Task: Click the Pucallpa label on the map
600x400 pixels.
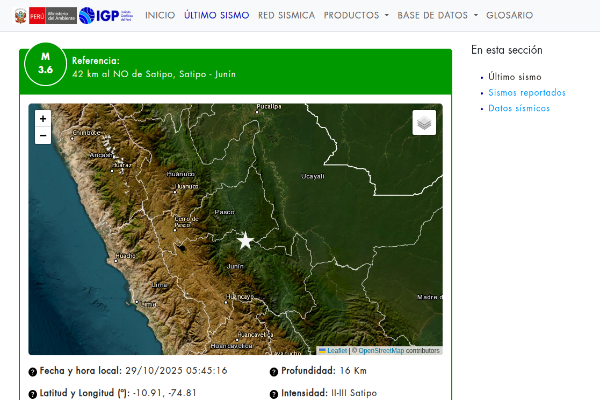Action: [269, 106]
